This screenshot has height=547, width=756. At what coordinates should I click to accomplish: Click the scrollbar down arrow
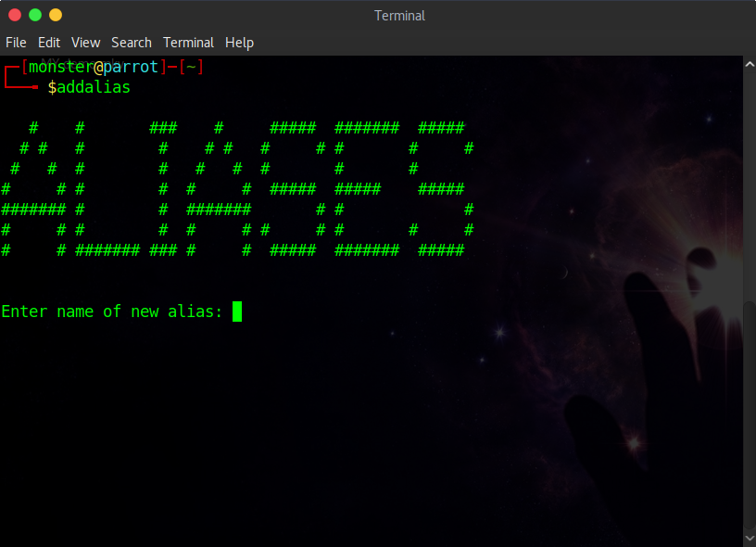[x=750, y=539]
